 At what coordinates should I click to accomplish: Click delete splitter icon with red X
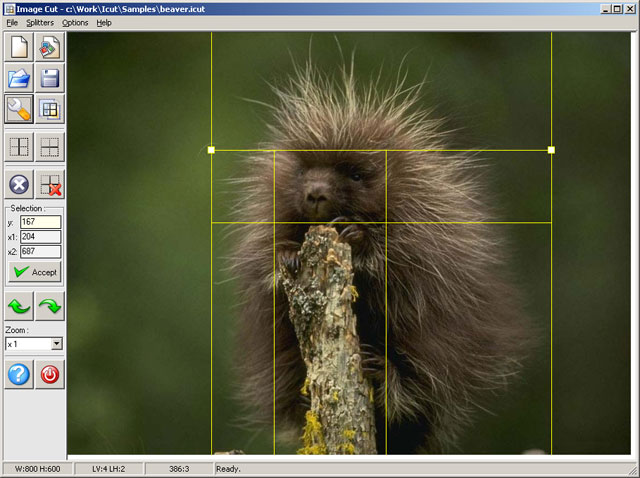click(50, 185)
